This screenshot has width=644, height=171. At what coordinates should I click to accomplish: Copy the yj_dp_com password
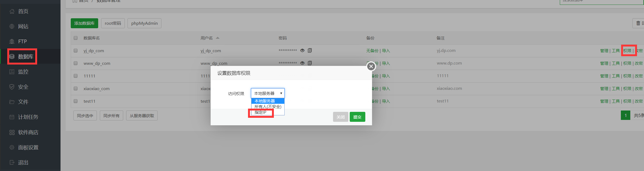click(310, 51)
